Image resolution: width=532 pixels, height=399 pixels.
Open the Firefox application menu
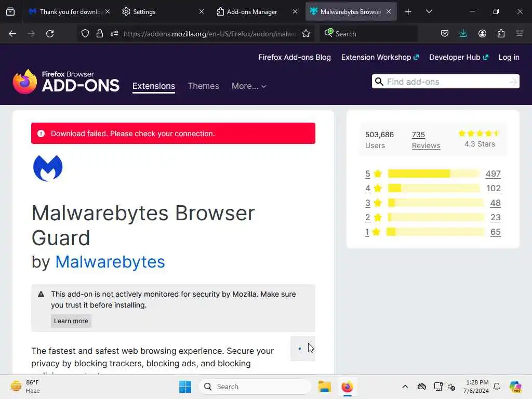(x=520, y=33)
